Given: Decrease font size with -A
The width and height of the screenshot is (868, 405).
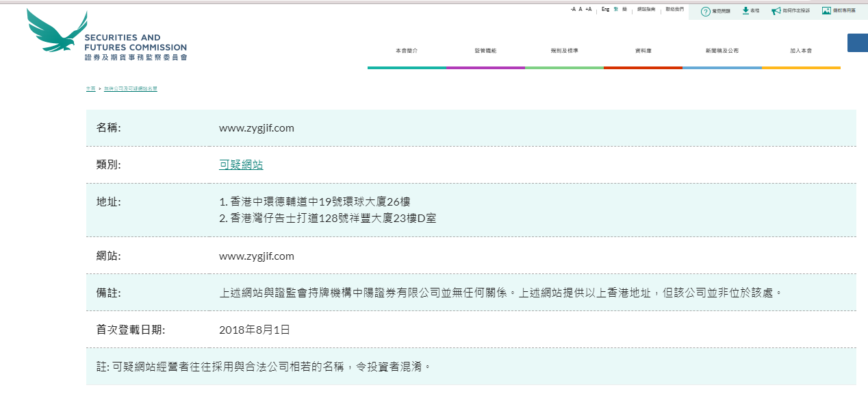Looking at the screenshot, I should pos(573,10).
